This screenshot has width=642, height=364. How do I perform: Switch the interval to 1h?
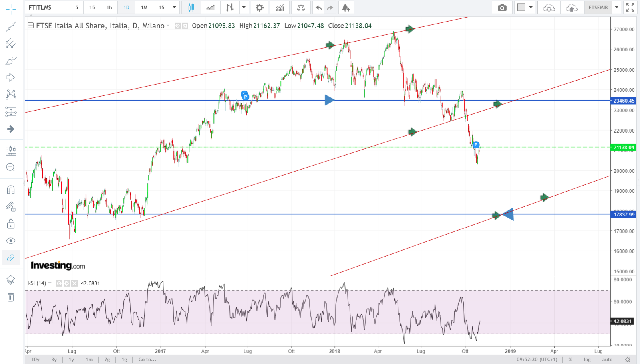pos(109,8)
